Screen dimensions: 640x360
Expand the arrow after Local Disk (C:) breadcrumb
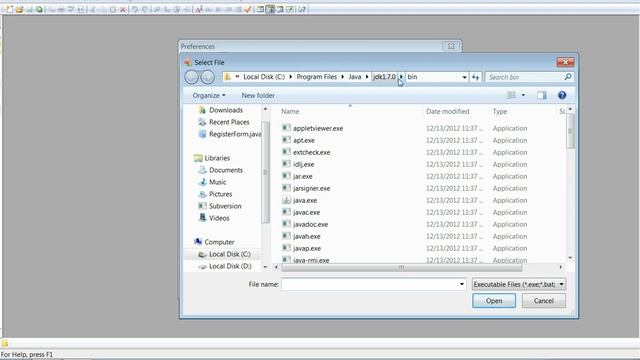coord(291,77)
